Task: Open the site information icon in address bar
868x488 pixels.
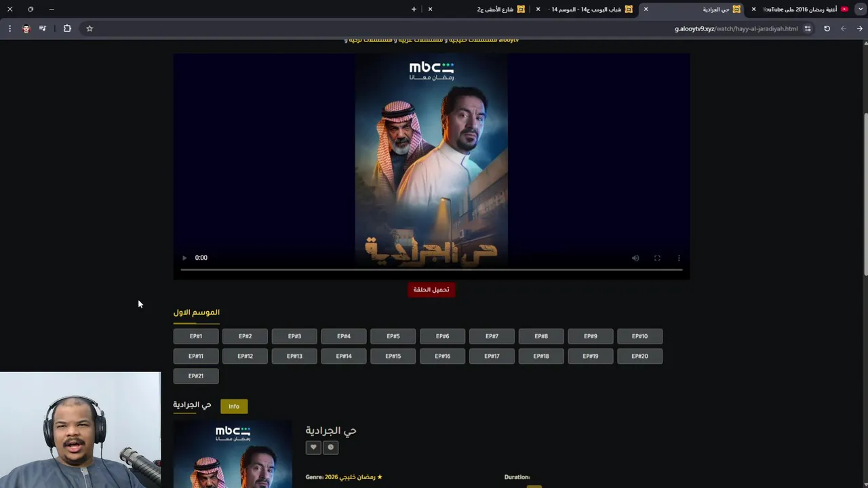Action: (x=807, y=28)
